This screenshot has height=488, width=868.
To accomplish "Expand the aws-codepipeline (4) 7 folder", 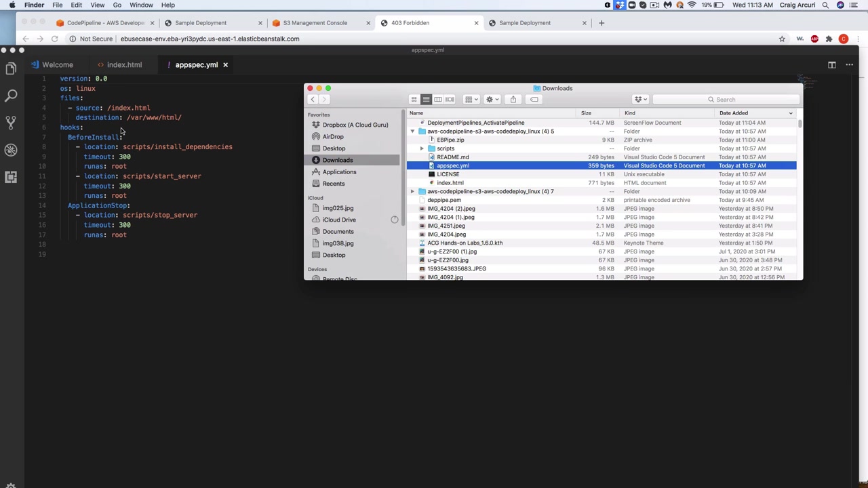I will click(x=412, y=192).
